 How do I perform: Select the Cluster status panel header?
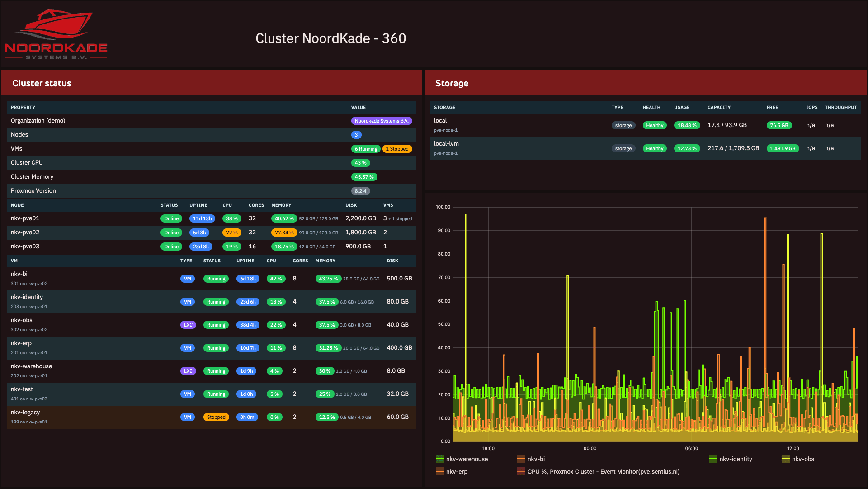pyautogui.click(x=42, y=83)
